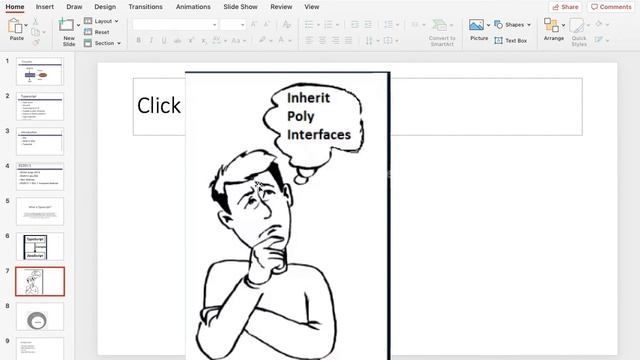The width and height of the screenshot is (640, 360).
Task: Click the Paste clipboard icon
Action: click(15, 26)
